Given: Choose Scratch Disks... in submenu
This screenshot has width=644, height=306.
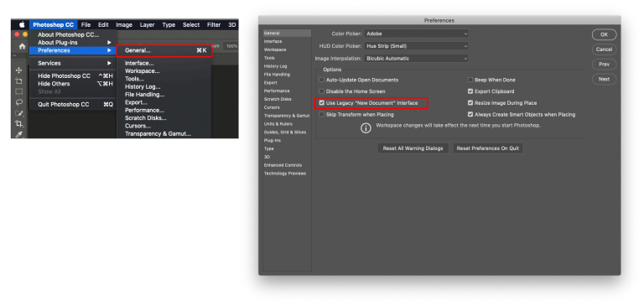Looking at the screenshot, I should pos(145,118).
